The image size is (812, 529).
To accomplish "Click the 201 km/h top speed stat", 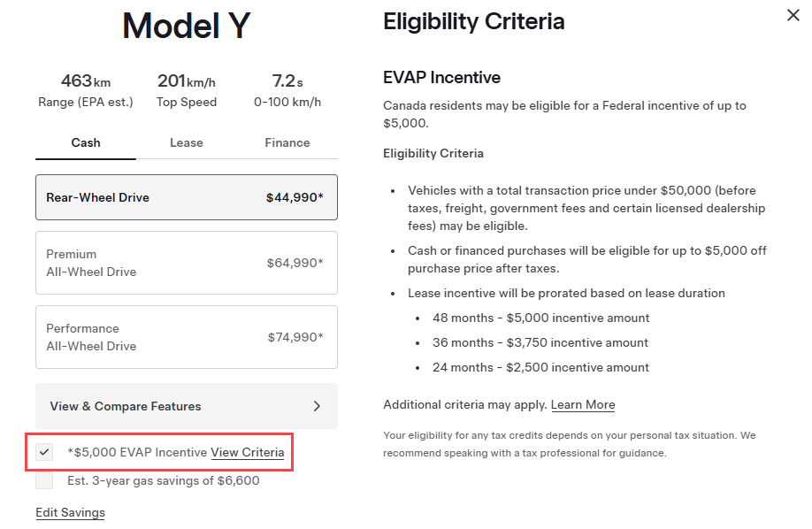I will 187,90.
